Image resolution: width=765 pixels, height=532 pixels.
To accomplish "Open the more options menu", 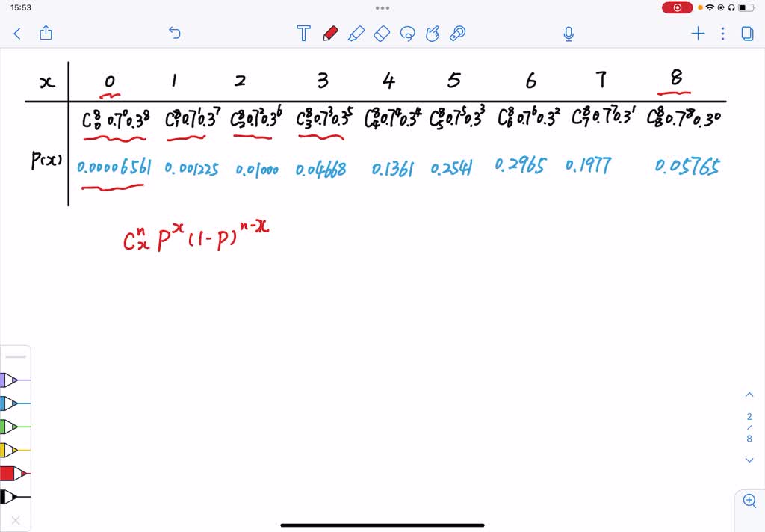I will (722, 34).
